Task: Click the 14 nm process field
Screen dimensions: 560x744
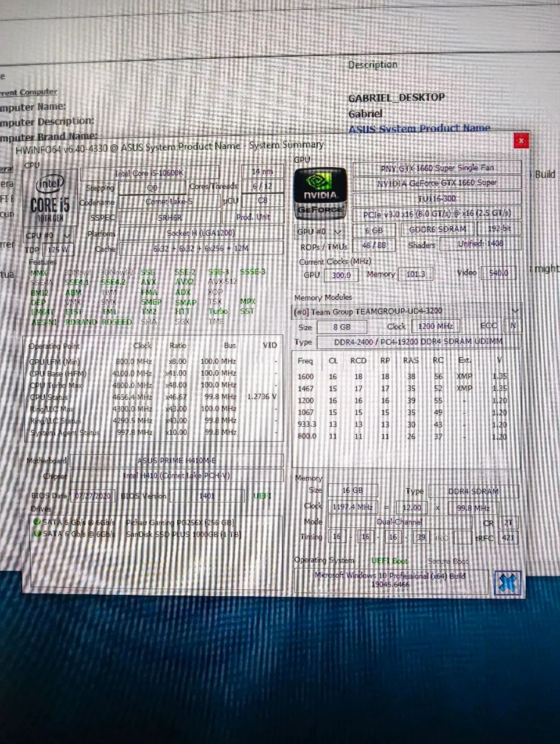Action: point(262,171)
